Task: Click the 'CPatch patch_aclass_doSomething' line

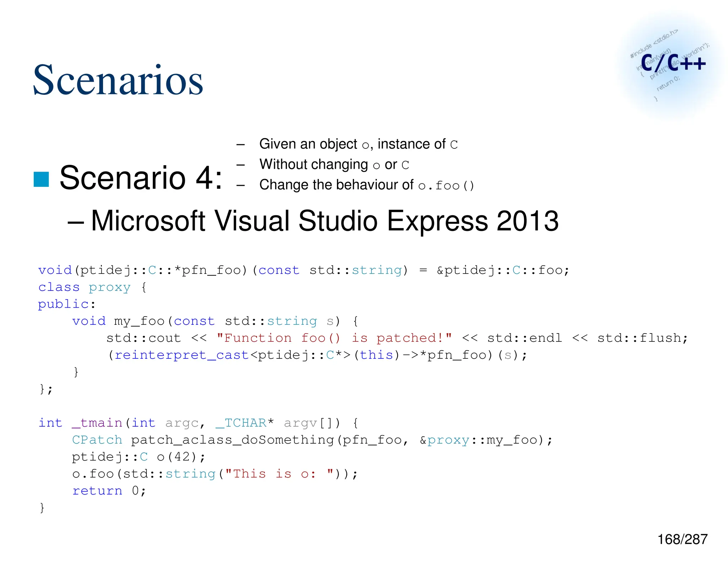Action: 312,440
